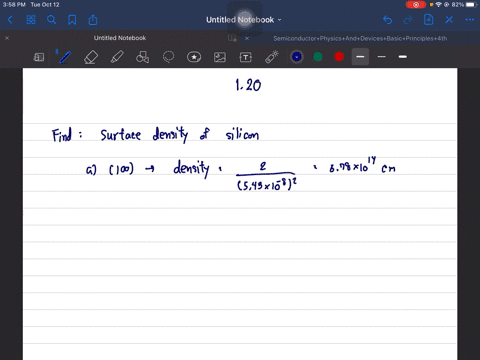Go back with the left chevron
The image size is (480, 360).
click(10, 20)
